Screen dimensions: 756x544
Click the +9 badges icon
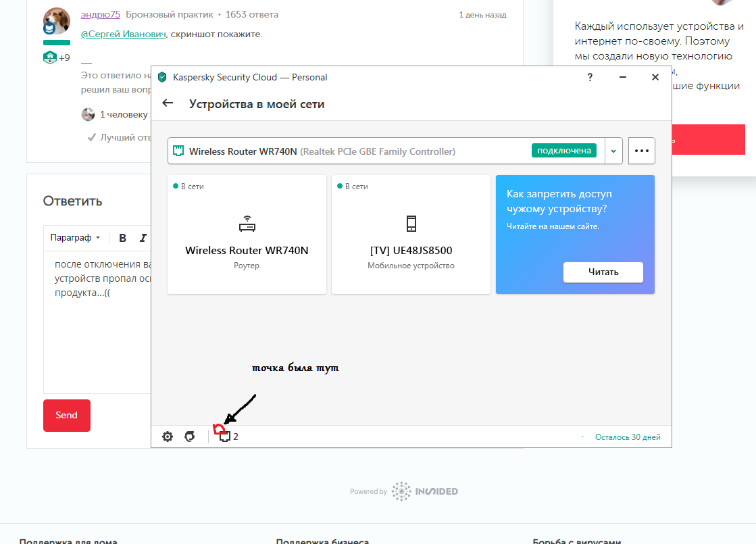pos(50,57)
